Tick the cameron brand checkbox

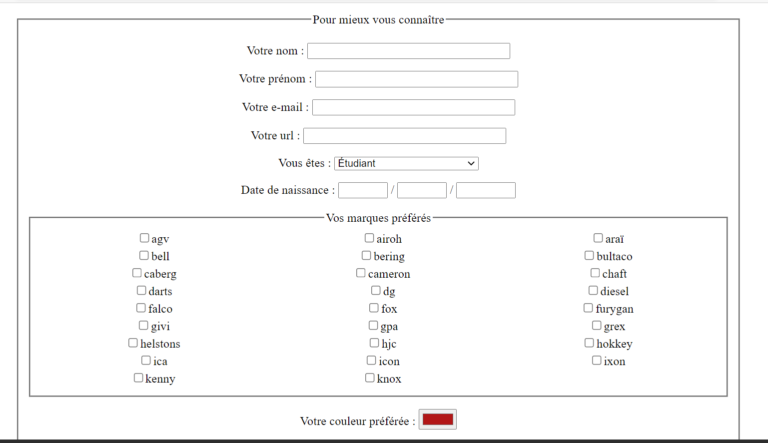pos(361,273)
